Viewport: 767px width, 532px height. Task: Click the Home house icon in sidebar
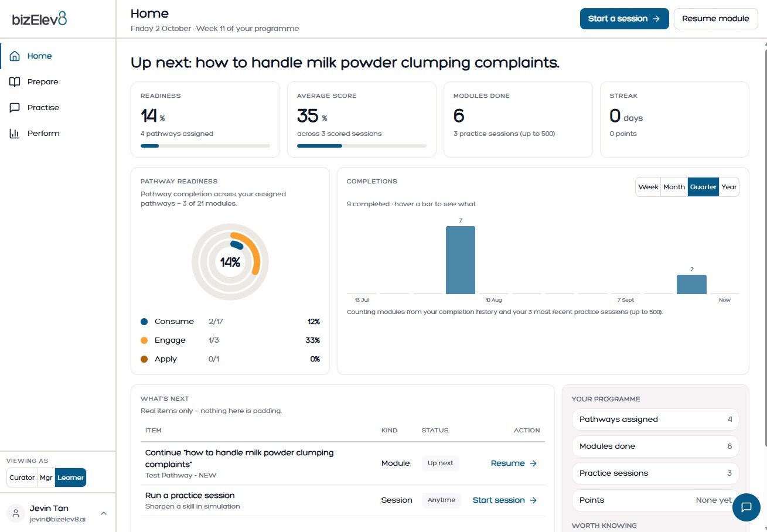[x=15, y=56]
